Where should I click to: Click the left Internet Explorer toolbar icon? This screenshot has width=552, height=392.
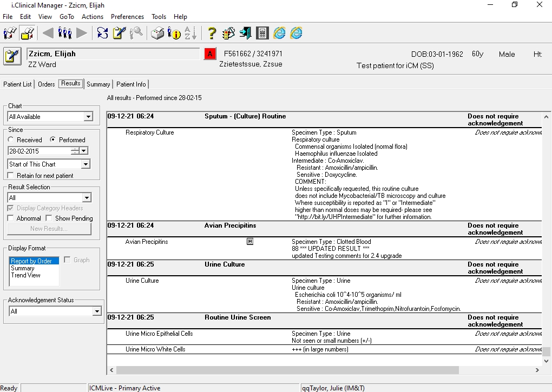pos(280,33)
